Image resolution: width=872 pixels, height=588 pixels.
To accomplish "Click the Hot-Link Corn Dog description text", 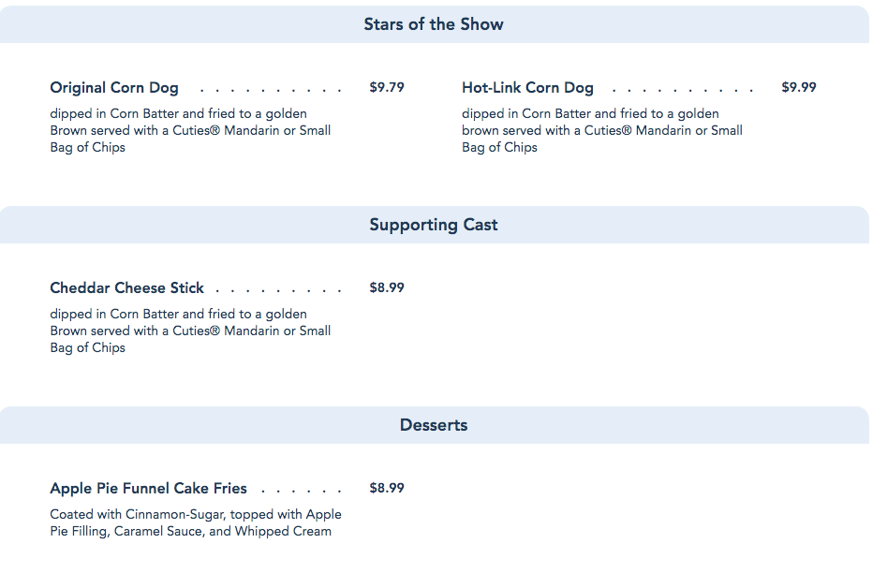I will pos(601,130).
